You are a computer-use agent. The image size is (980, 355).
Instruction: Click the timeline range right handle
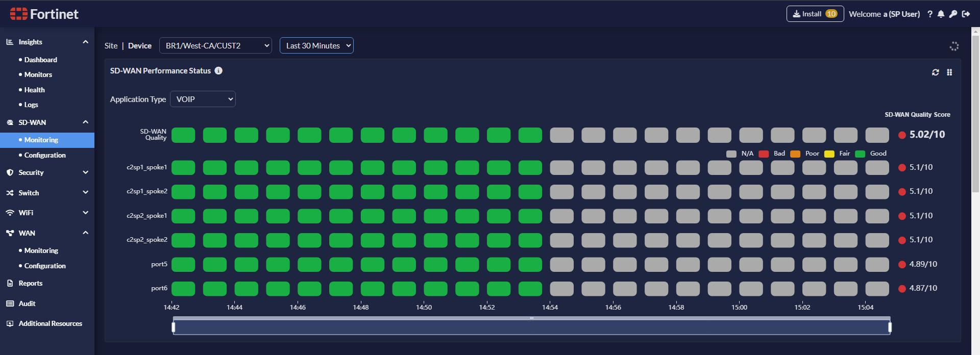click(890, 327)
